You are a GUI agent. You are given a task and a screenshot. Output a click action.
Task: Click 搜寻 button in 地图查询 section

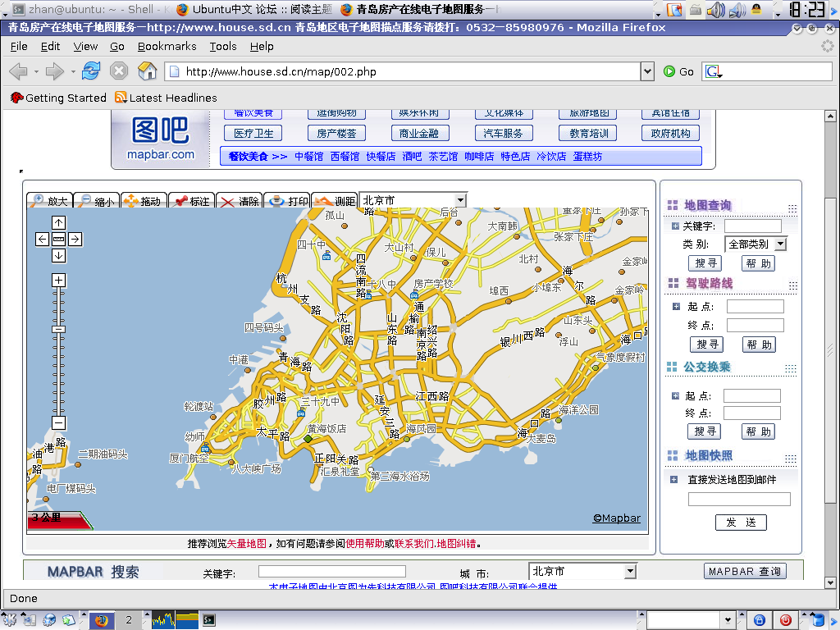coord(705,263)
